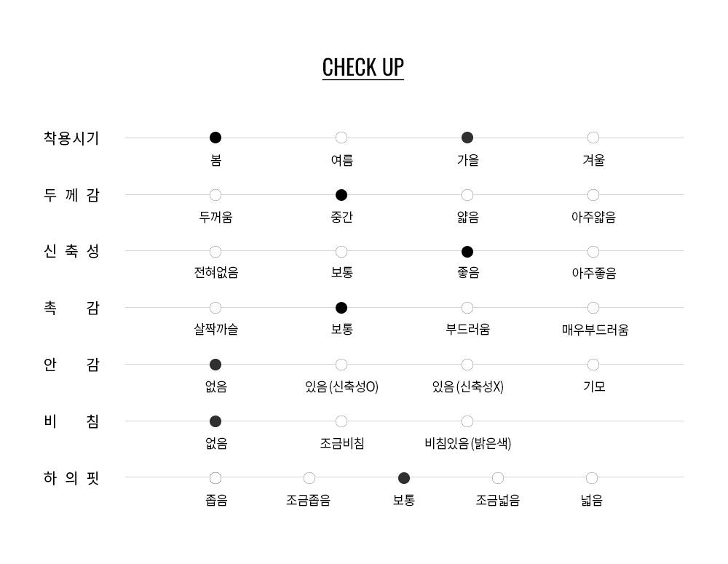Pick 좁음 in the 하의핏 row
The image size is (728, 564).
pyautogui.click(x=215, y=478)
